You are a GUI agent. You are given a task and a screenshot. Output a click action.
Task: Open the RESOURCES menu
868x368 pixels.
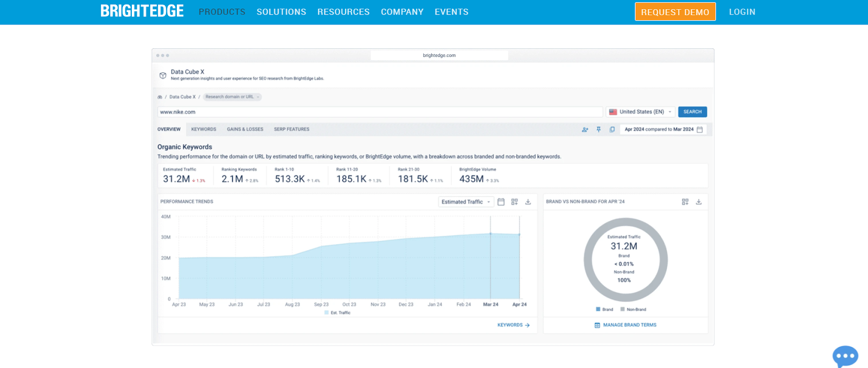point(343,12)
